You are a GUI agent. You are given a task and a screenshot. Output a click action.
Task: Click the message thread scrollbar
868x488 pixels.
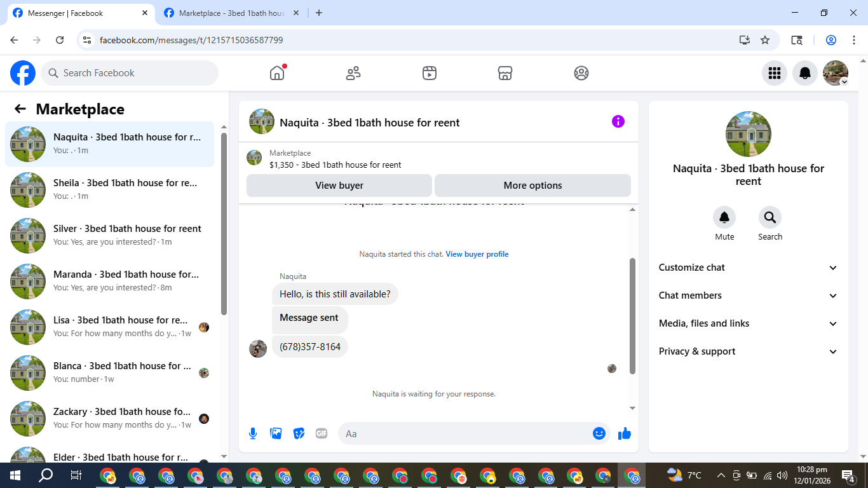coord(632,316)
